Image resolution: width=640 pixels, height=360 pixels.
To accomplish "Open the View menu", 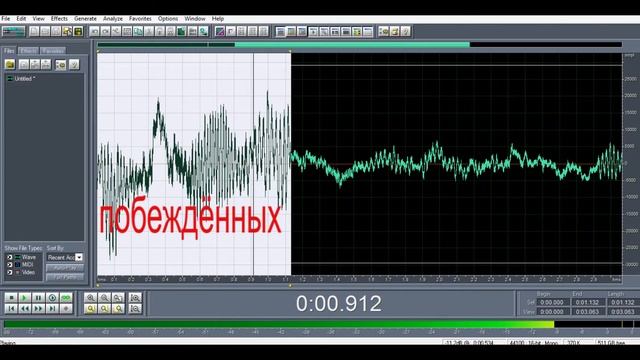I will point(38,18).
